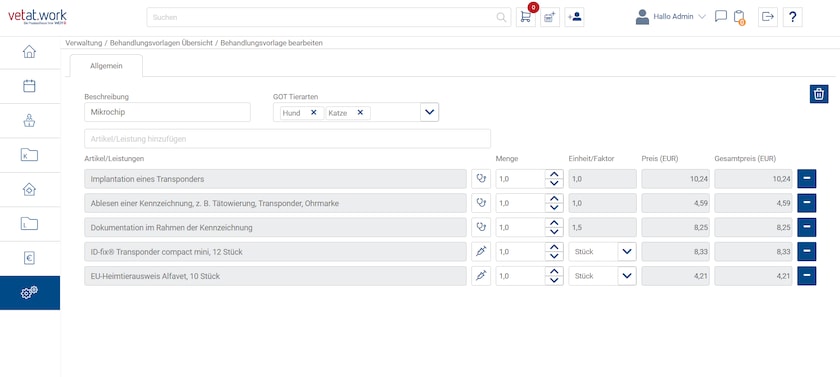The height and width of the screenshot is (377, 840).
Task: Open the chat messages icon
Action: click(721, 16)
